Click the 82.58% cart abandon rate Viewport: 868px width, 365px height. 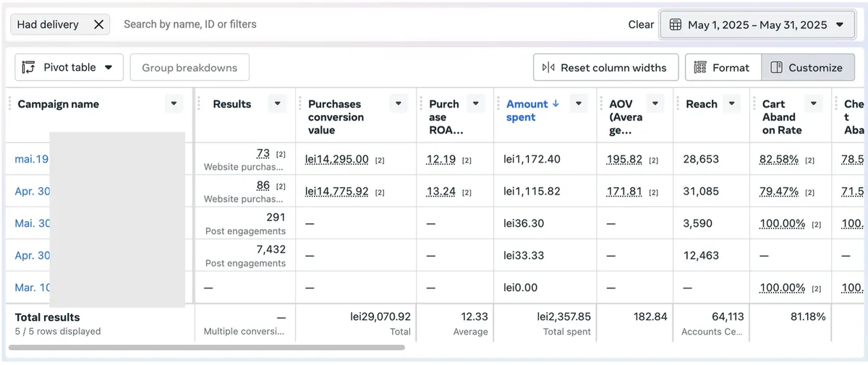[779, 159]
